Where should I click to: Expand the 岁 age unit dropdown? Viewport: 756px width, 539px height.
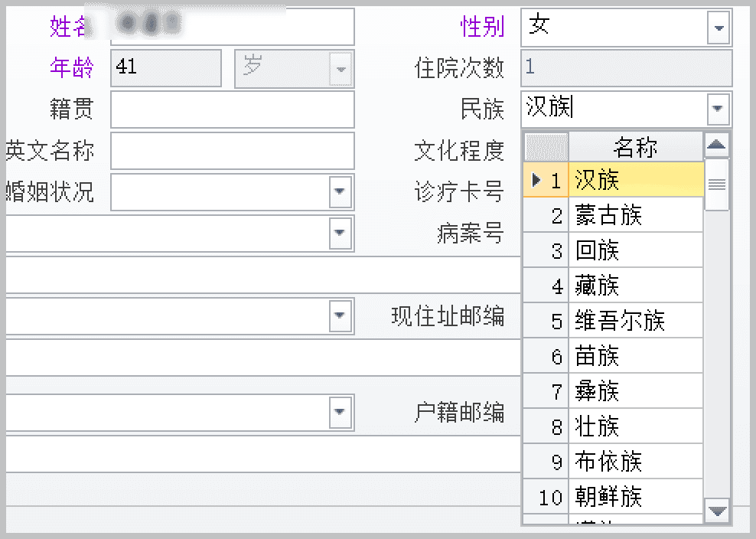pyautogui.click(x=341, y=69)
